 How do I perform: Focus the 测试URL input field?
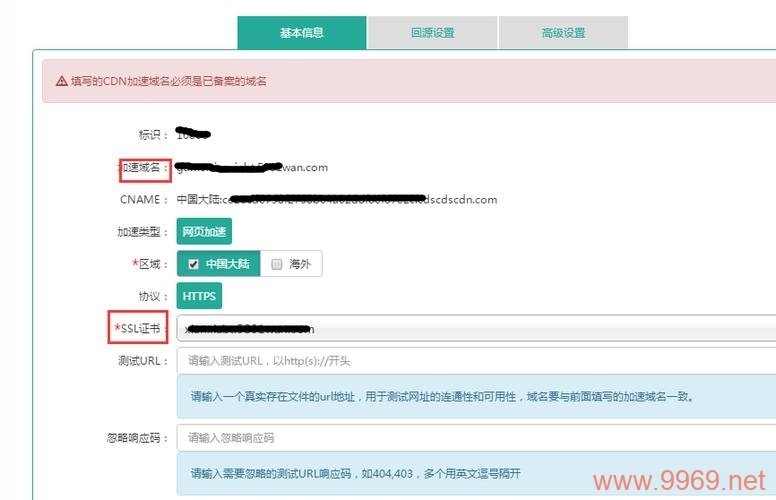pyautogui.click(x=476, y=361)
